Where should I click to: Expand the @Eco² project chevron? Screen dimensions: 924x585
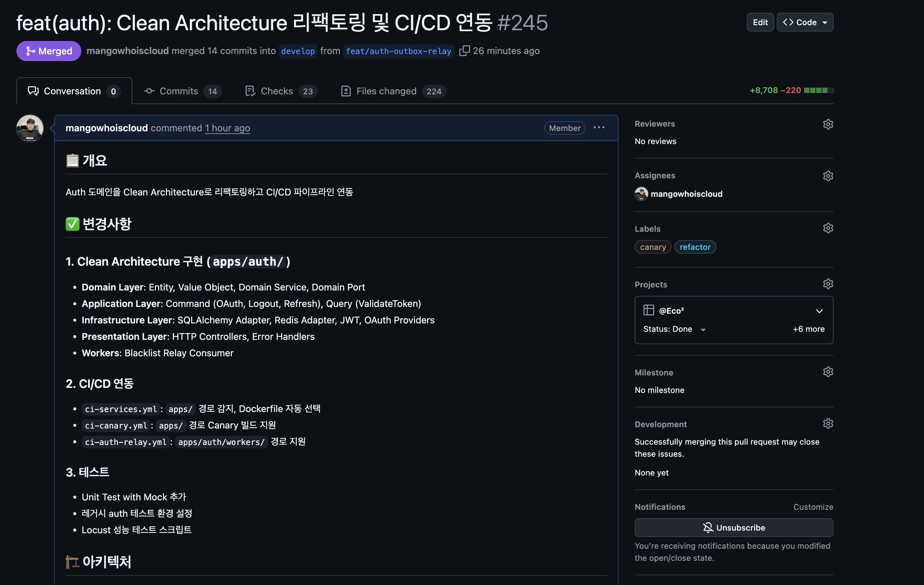point(819,311)
